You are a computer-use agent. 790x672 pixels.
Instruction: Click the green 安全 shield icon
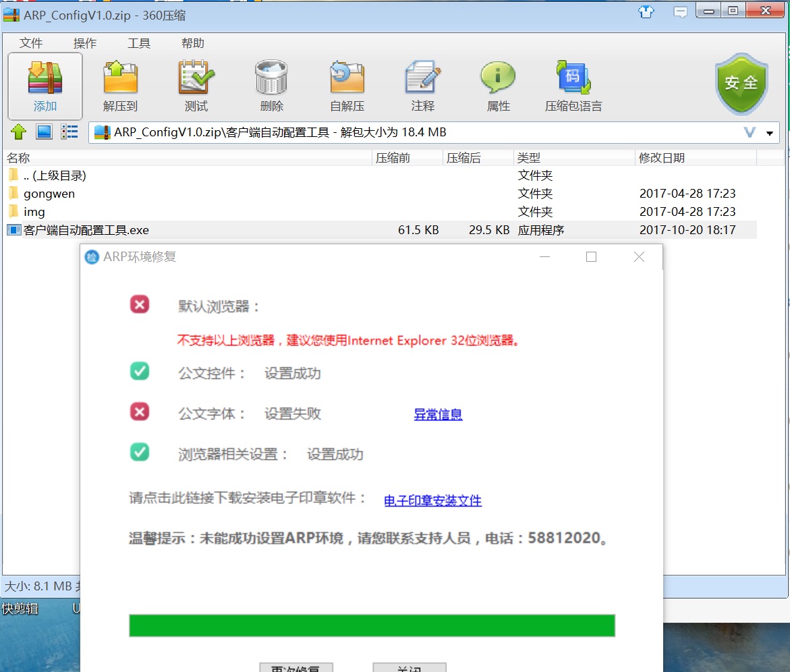click(741, 83)
